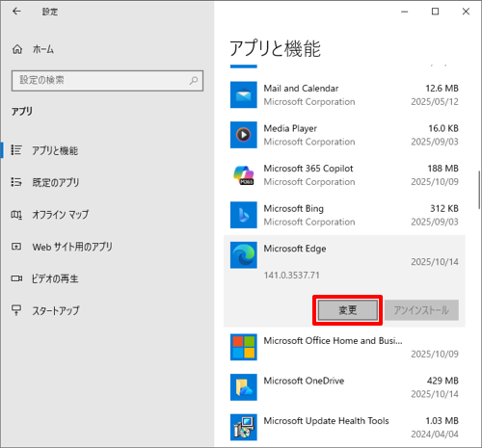The width and height of the screenshot is (482, 448).
Task: Click the 既定のアプリ sidebar icon
Action: pos(16,182)
